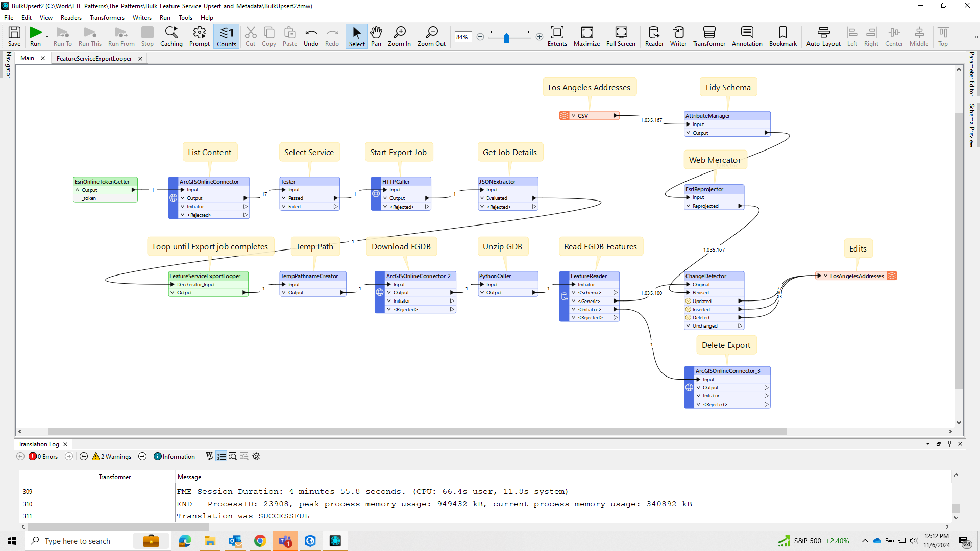Select the Pan tool in the toolbar
The width and height of the screenshot is (980, 551).
pos(376,36)
